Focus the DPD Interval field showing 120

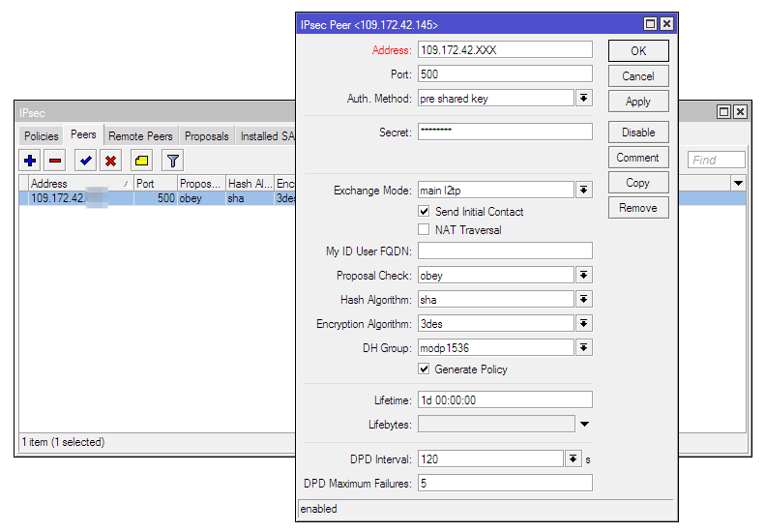click(491, 459)
